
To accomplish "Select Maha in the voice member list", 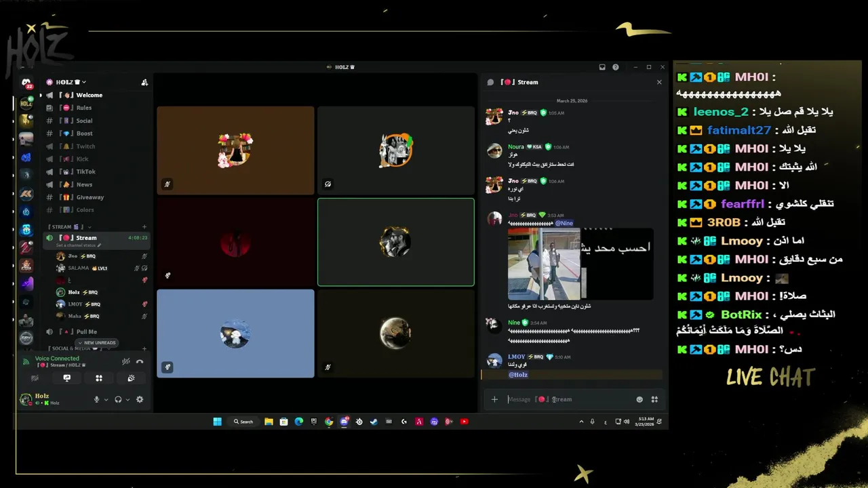I will coord(102,316).
